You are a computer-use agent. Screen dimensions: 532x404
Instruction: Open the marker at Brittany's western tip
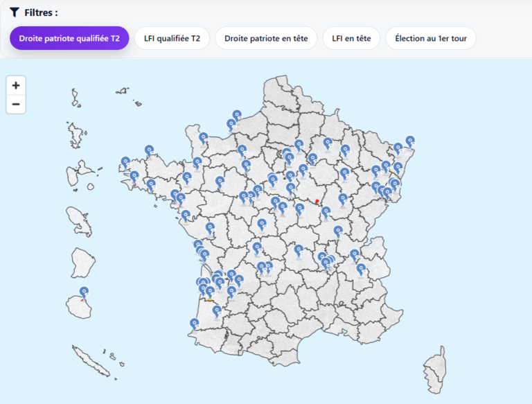[x=125, y=162]
